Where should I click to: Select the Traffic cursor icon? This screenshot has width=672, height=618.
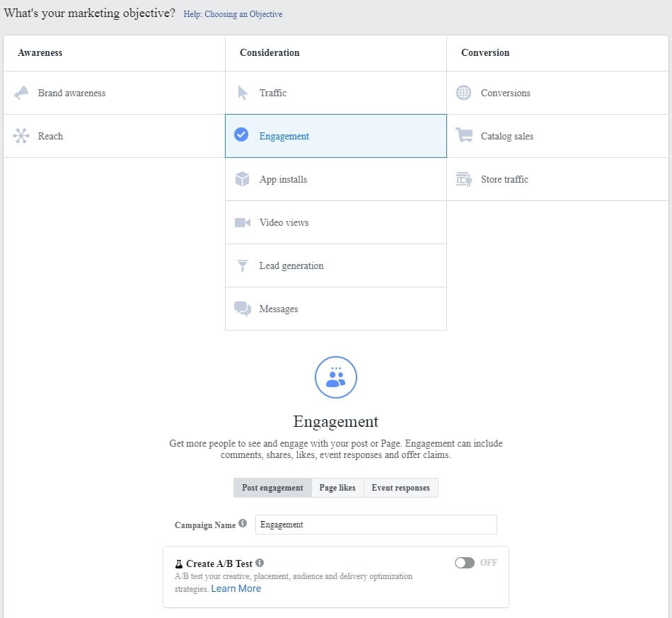click(x=243, y=93)
